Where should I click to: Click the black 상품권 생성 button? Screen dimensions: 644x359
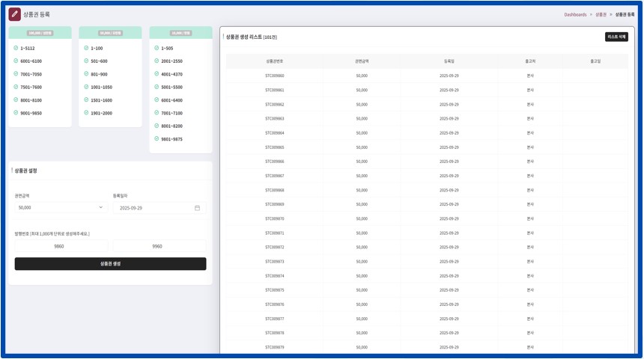110,264
